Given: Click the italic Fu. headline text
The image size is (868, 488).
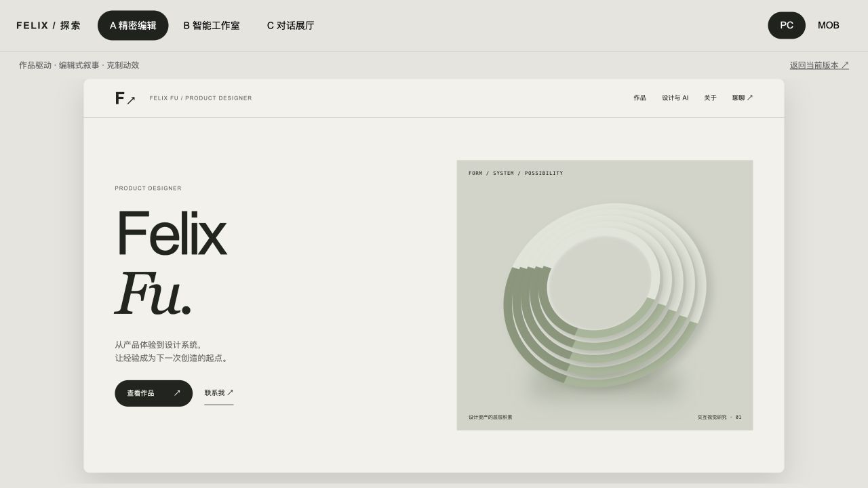Looking at the screenshot, I should pyautogui.click(x=153, y=293).
